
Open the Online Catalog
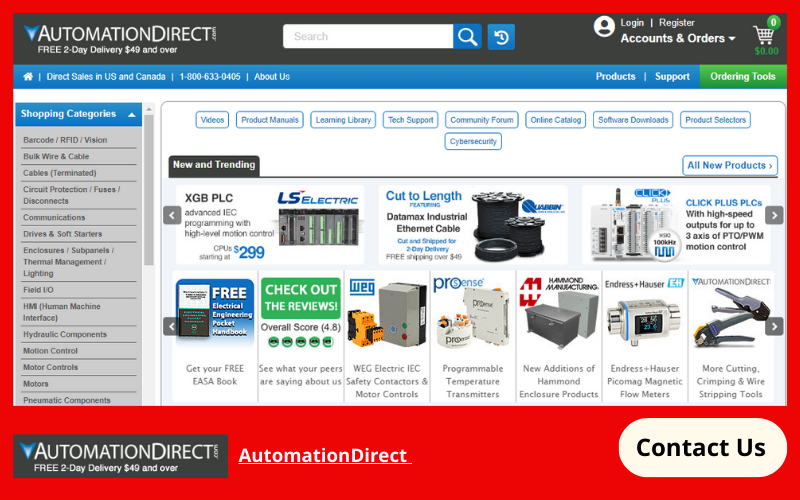[x=556, y=120]
